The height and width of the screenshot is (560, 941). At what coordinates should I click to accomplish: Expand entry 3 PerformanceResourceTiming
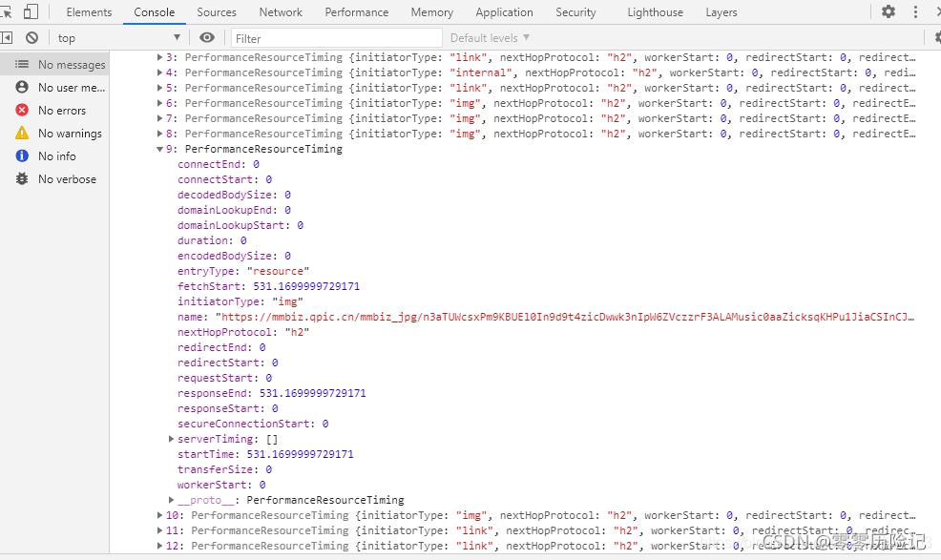pyautogui.click(x=159, y=57)
